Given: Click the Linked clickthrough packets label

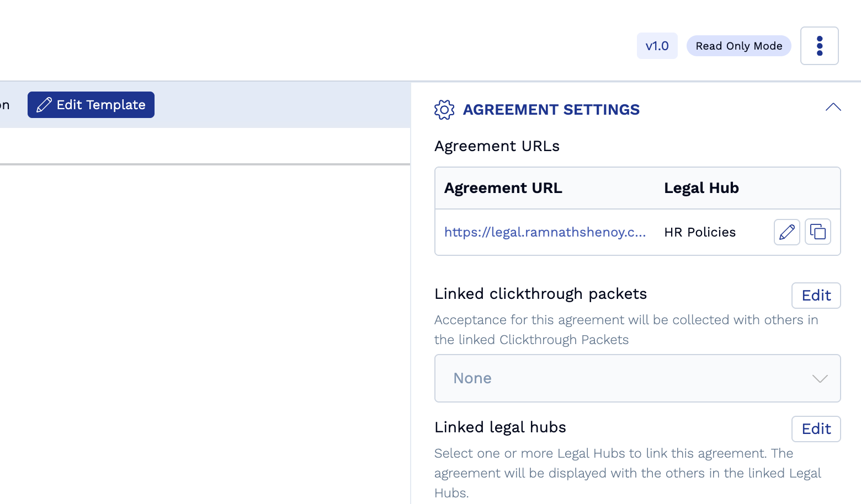Looking at the screenshot, I should tap(540, 294).
